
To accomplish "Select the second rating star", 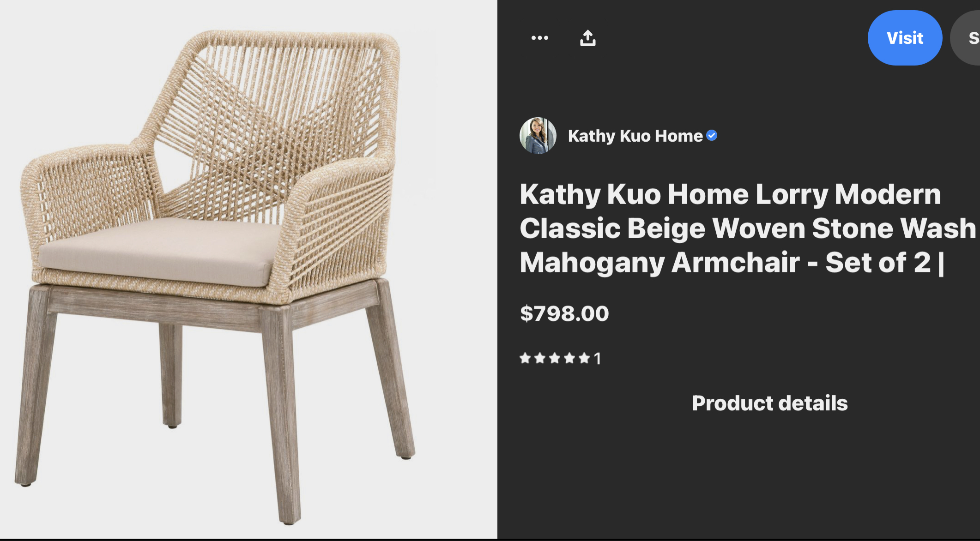I will [x=540, y=358].
